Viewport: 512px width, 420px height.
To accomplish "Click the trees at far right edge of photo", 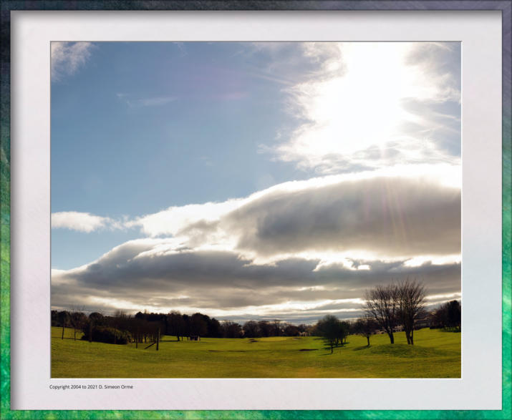I will 450,315.
